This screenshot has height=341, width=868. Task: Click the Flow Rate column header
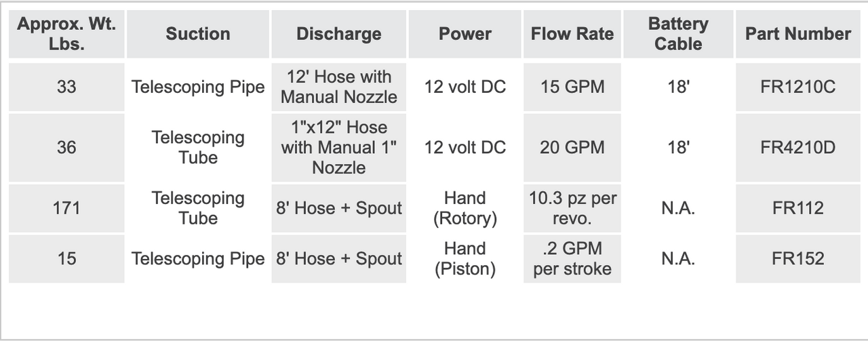[572, 34]
